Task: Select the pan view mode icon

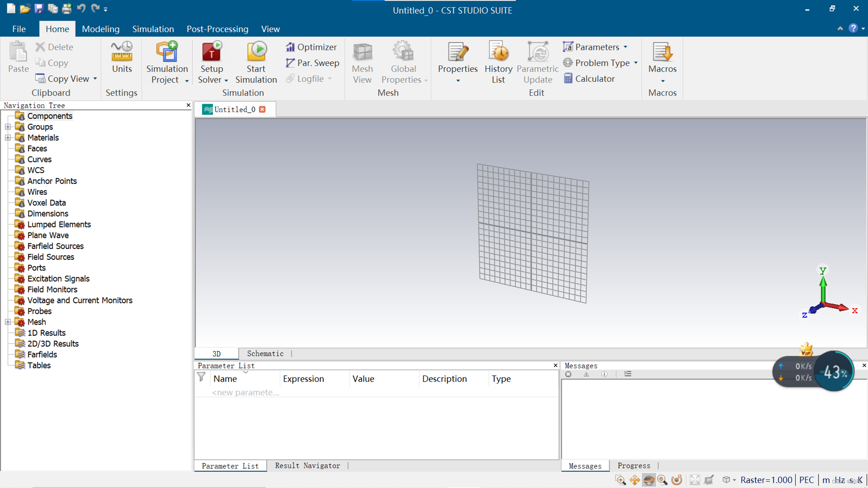Action: tap(635, 480)
